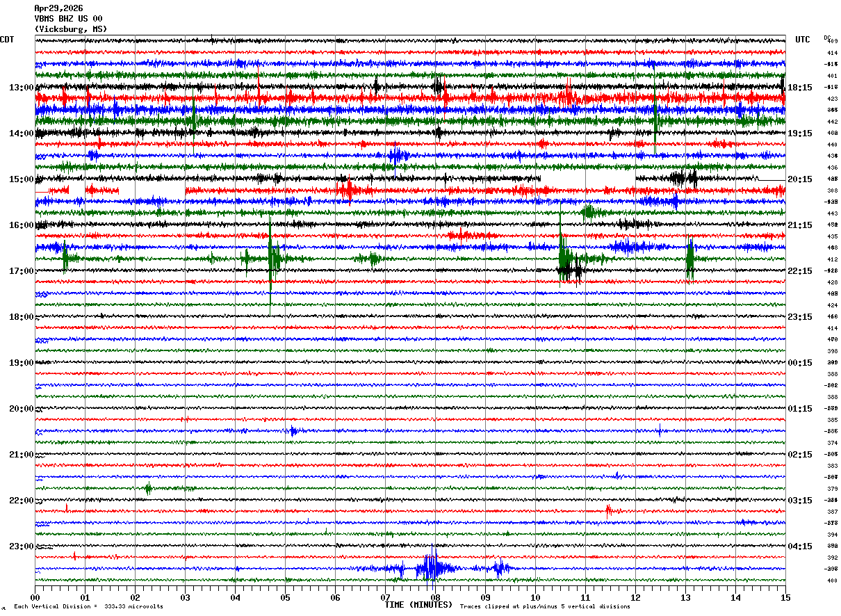Click the red burst after minute 6 in 15:15 trace
The image size is (841, 616).
click(345, 189)
